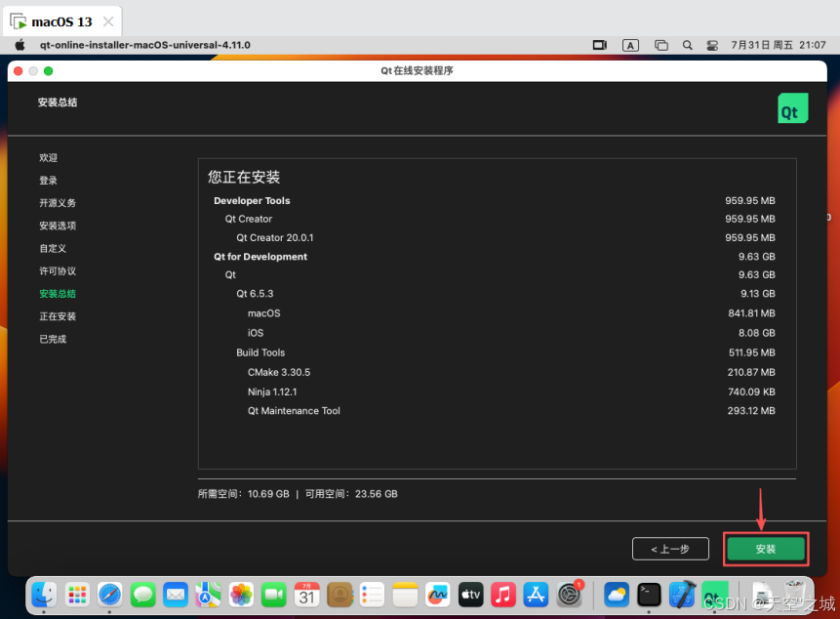Select 自定义 step in the sidebar
840x619 pixels.
pos(53,248)
